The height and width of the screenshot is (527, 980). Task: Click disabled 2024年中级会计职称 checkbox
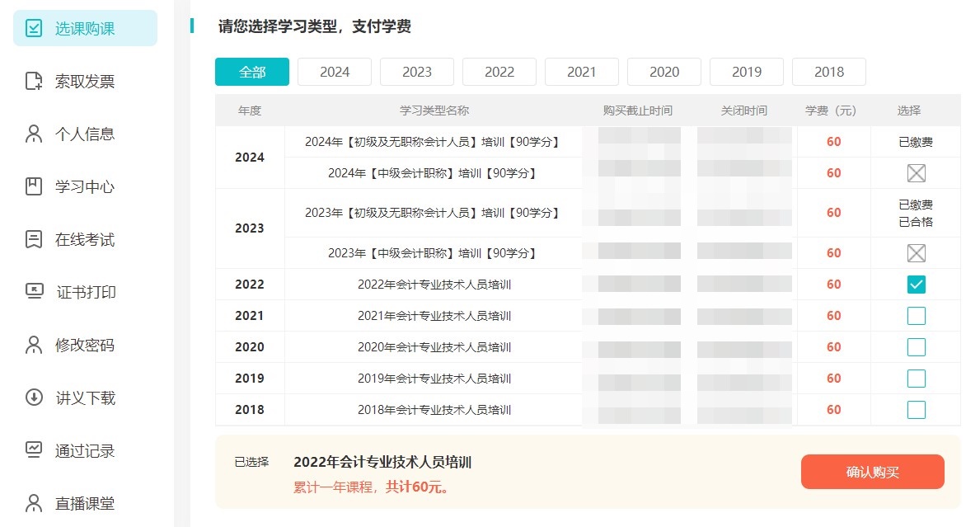click(x=916, y=173)
